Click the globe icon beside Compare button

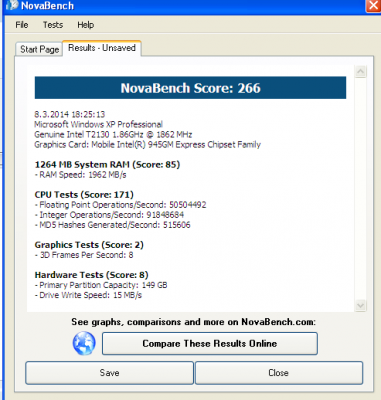[x=84, y=343]
